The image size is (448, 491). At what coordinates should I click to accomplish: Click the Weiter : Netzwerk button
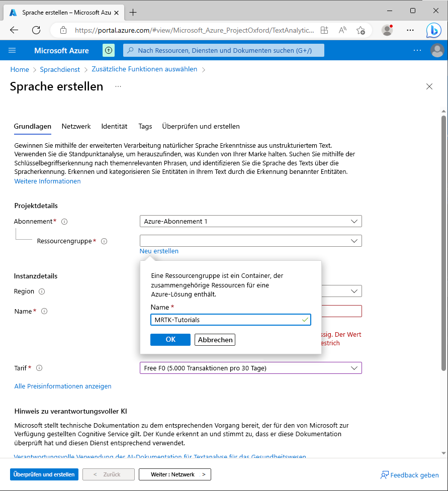[x=175, y=474]
